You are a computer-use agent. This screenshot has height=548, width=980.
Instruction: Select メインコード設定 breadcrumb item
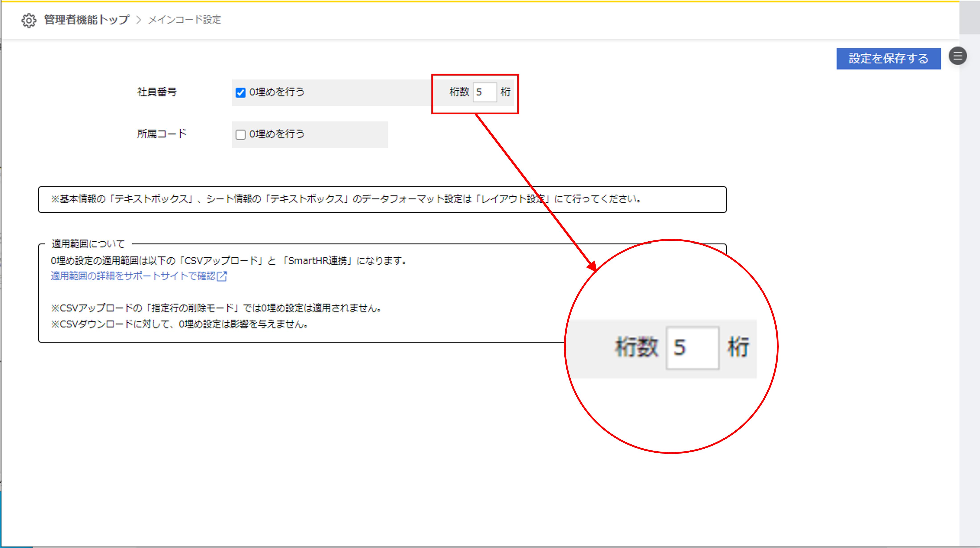click(184, 20)
